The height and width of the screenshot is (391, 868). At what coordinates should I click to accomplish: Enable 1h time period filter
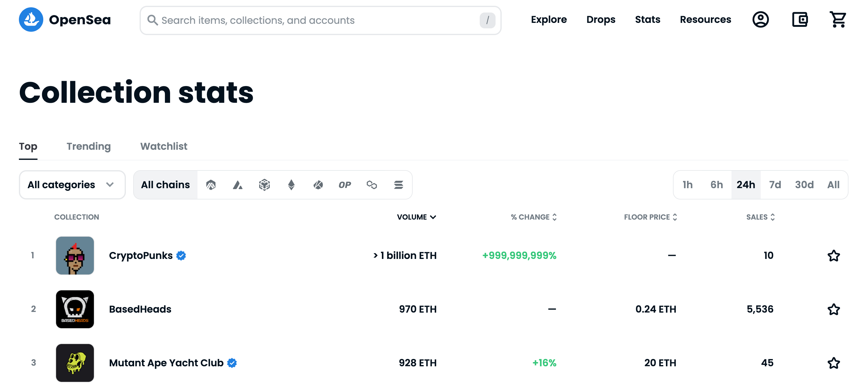(x=689, y=185)
